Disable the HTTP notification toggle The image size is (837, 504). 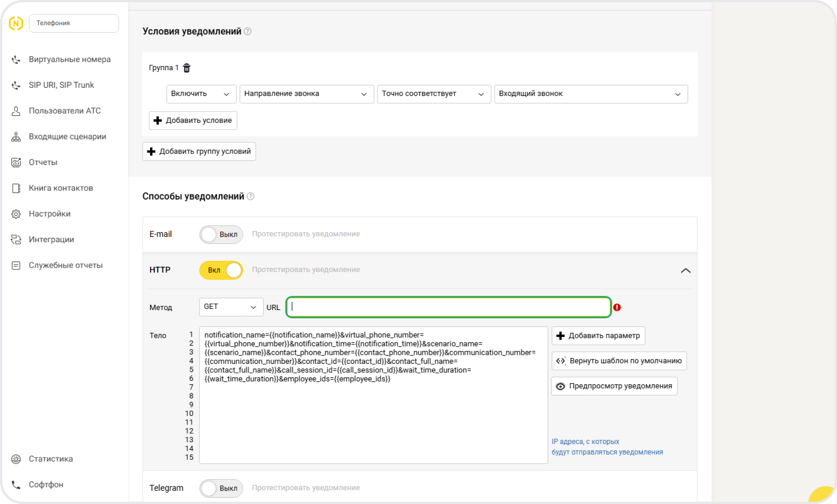coord(221,270)
